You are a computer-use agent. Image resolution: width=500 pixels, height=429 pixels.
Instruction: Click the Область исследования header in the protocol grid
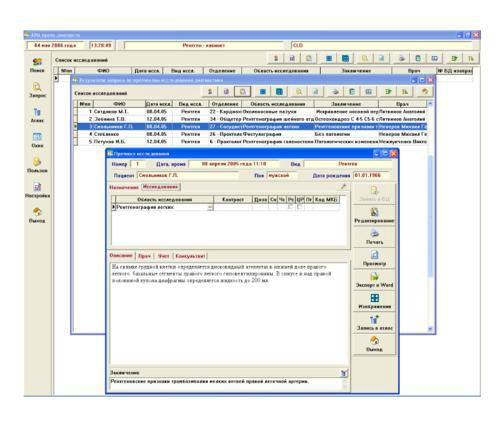point(164,199)
